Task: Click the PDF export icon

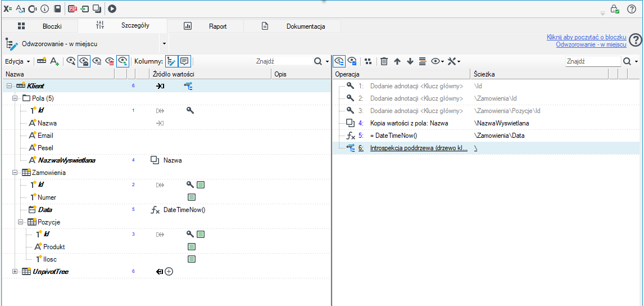Action: [x=72, y=8]
